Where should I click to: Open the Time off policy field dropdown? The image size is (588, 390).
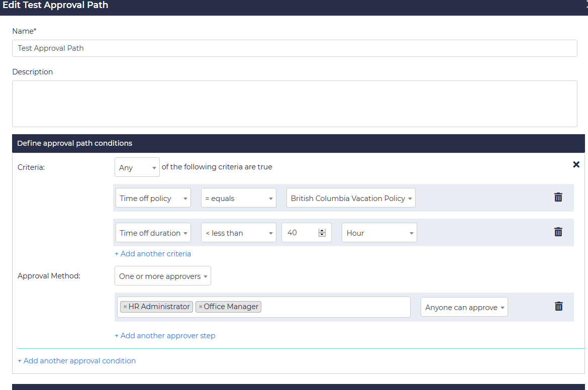point(153,198)
